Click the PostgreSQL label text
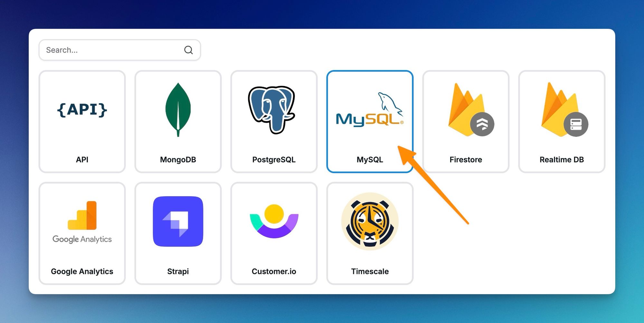 click(x=274, y=159)
